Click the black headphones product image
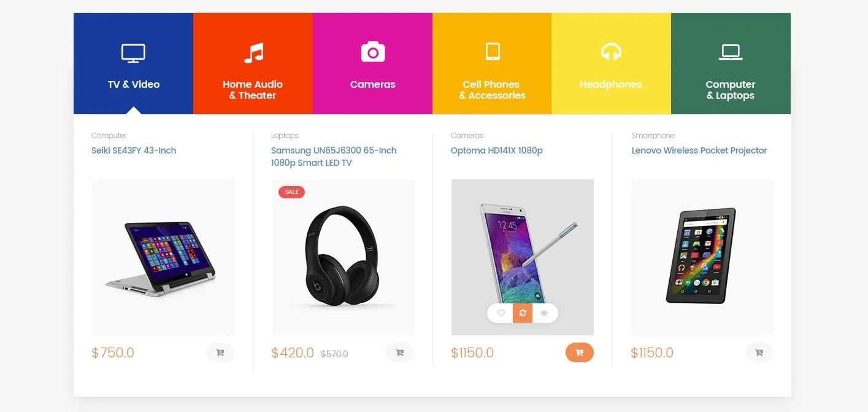This screenshot has width=868, height=412. pyautogui.click(x=344, y=257)
